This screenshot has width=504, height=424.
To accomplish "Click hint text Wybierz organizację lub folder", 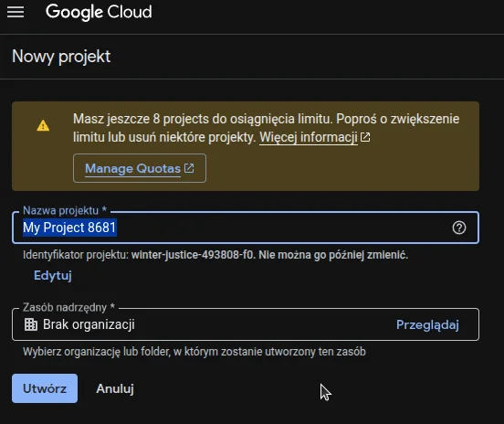I will [x=96, y=352].
